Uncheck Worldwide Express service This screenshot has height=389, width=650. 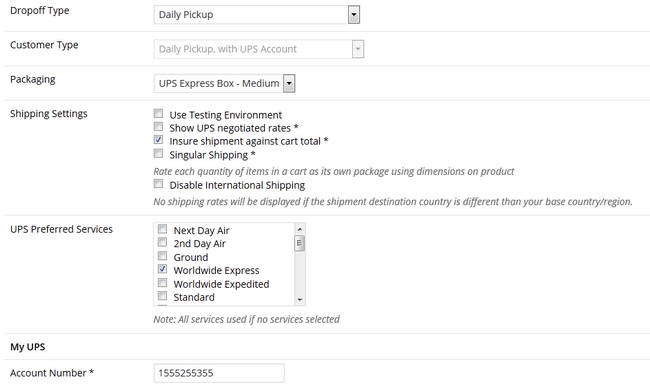click(162, 269)
